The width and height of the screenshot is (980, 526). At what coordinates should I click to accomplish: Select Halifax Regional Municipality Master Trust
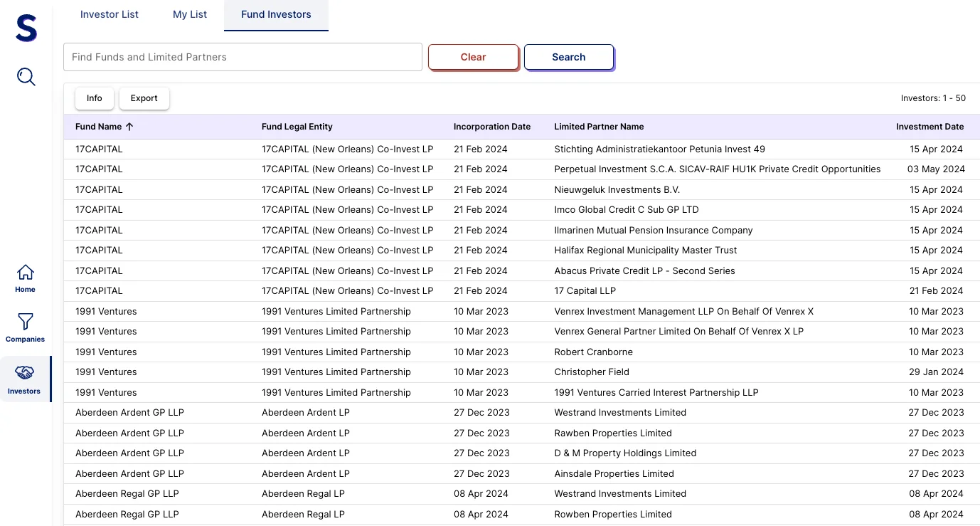point(646,251)
